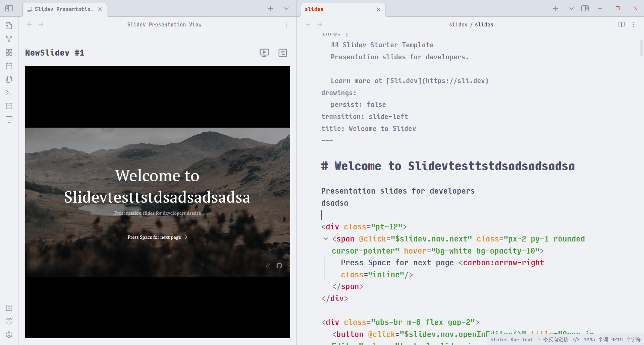Open the three-dot menu in Slidev Presentation View
644x345 pixels.
click(286, 24)
